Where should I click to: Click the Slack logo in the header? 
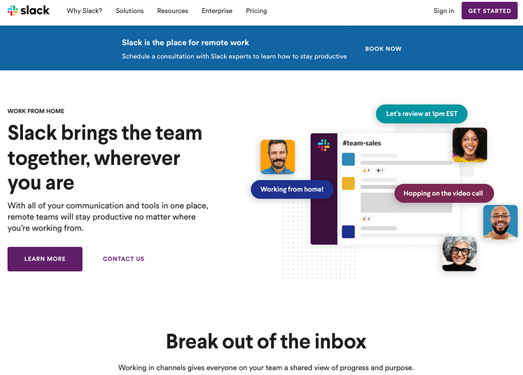[x=28, y=11]
